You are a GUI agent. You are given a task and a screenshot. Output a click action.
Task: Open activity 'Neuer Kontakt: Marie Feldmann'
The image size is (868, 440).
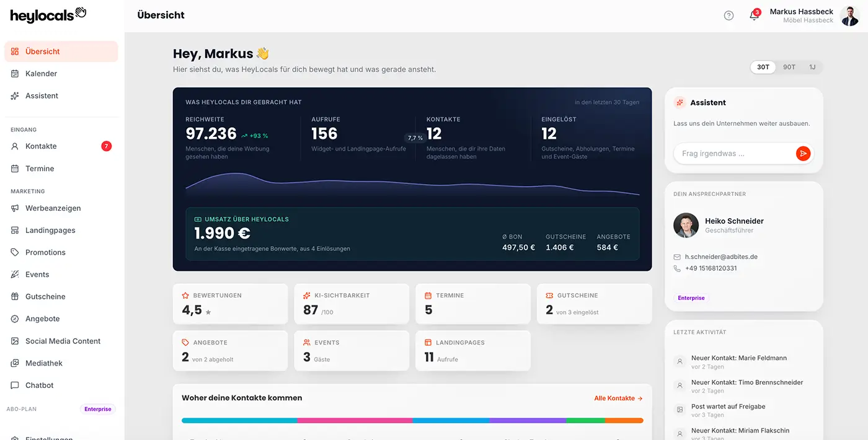[x=744, y=362]
